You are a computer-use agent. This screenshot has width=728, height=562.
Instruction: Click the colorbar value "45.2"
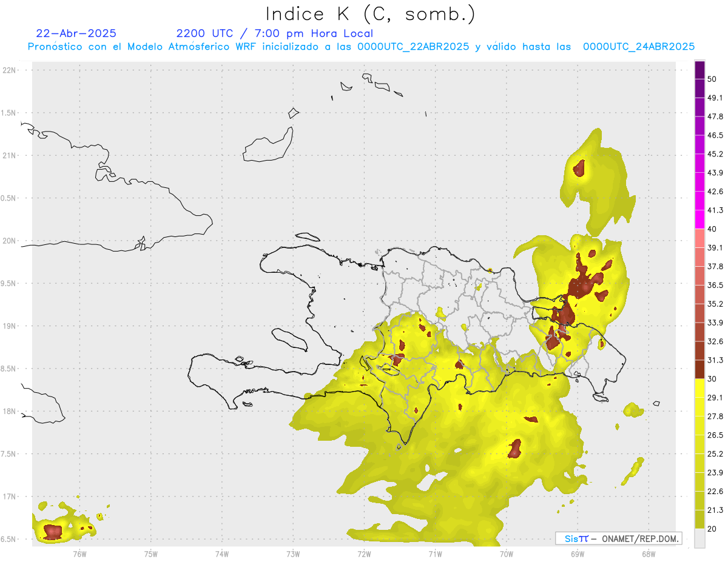pos(715,154)
